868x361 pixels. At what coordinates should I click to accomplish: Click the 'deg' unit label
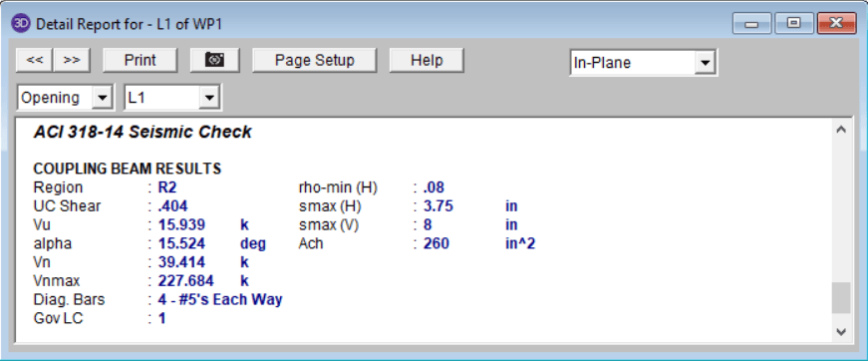coord(253,243)
